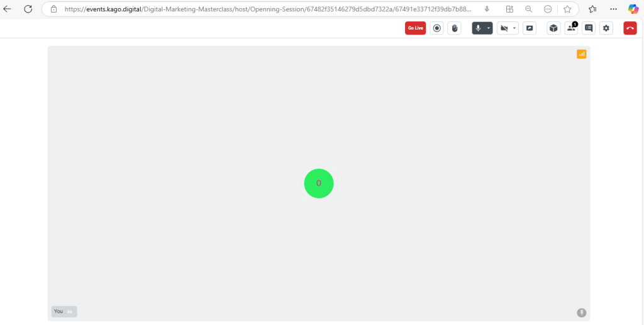Click the 'You' participant label

(x=58, y=311)
